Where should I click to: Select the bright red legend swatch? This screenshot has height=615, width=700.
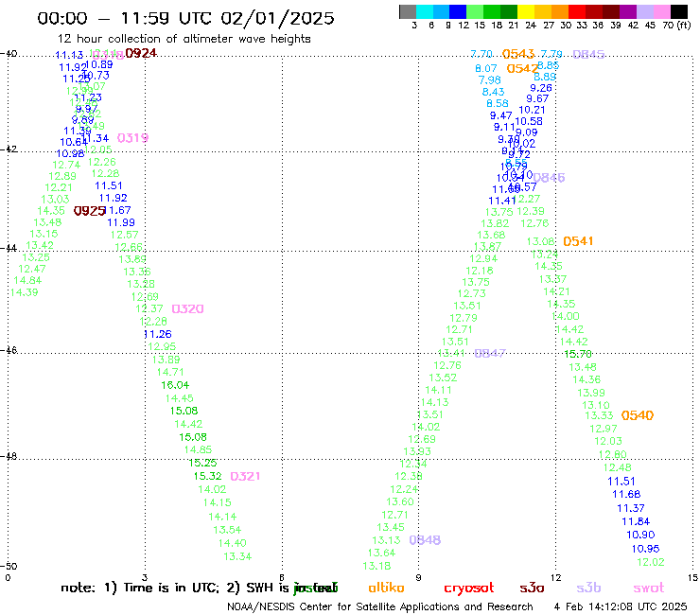point(577,11)
